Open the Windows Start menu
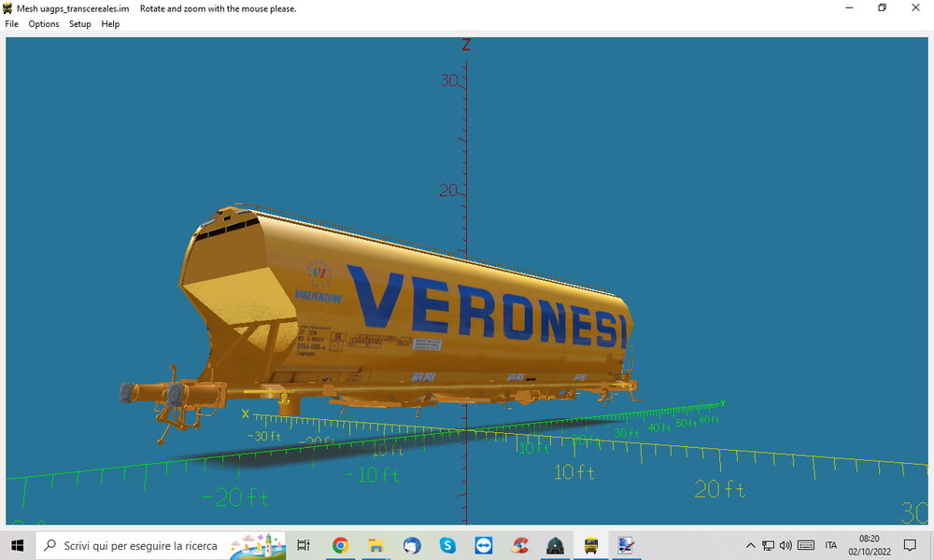 coord(17,545)
